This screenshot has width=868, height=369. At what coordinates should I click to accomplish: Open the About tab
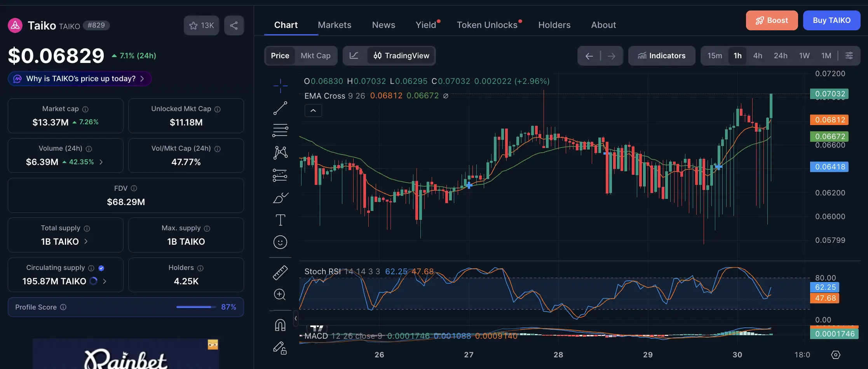603,25
